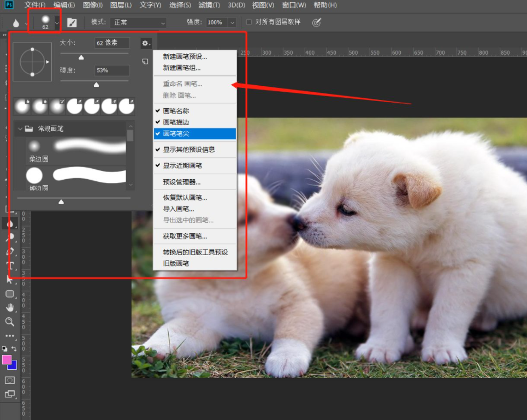Select the Rounded Rectangle shape tool
Image resolution: width=527 pixels, height=420 pixels.
(x=10, y=294)
